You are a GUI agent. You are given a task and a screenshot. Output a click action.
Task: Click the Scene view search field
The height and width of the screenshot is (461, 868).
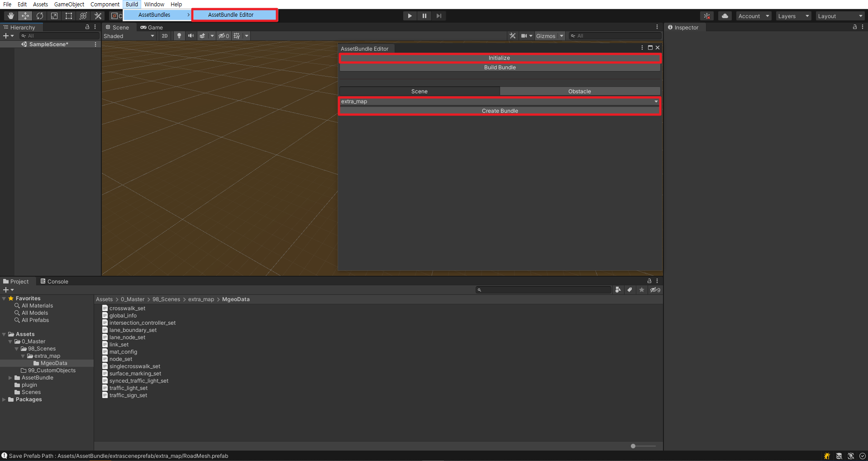click(x=615, y=36)
